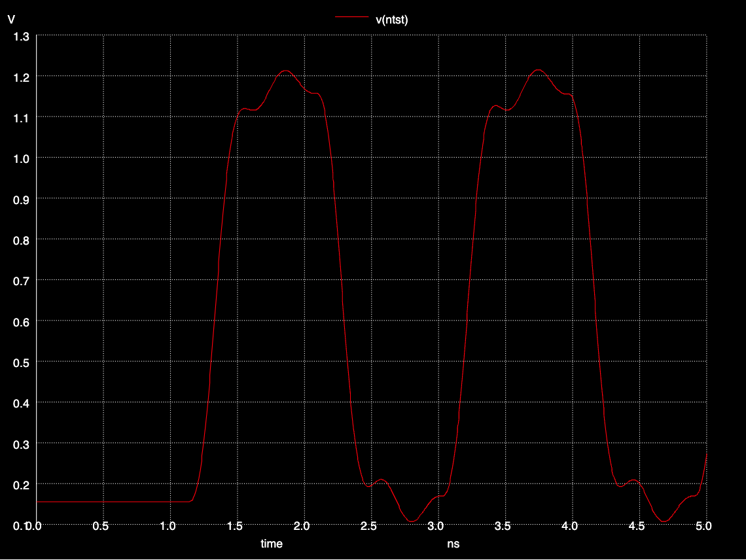Click the waveform minimum near 2.8 ns

412,521
